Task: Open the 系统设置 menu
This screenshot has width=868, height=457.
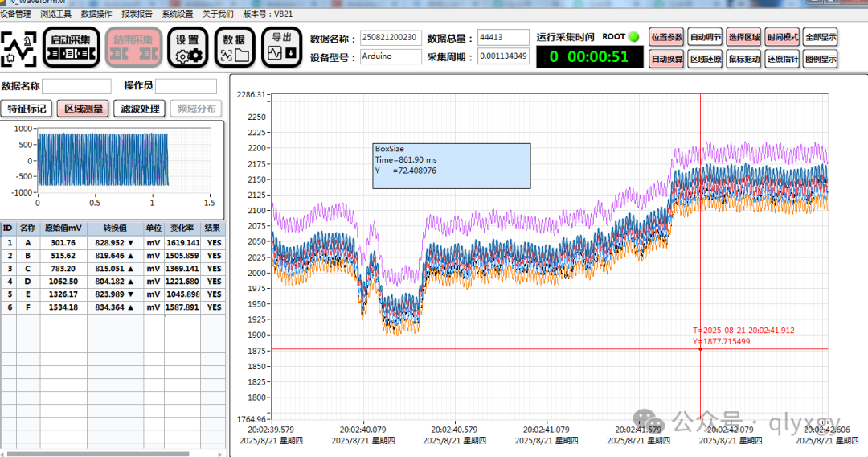Action: tap(178, 14)
